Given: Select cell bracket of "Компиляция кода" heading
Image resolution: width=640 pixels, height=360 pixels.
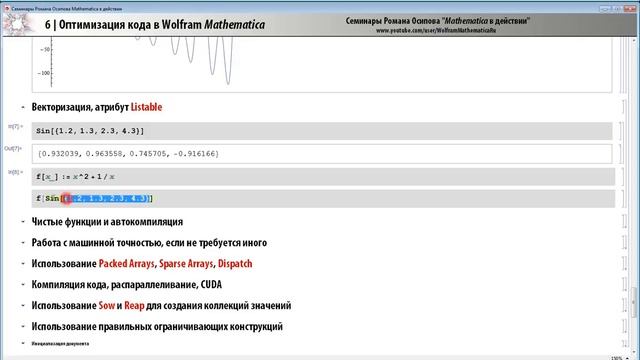Looking at the screenshot, I should (624, 284).
